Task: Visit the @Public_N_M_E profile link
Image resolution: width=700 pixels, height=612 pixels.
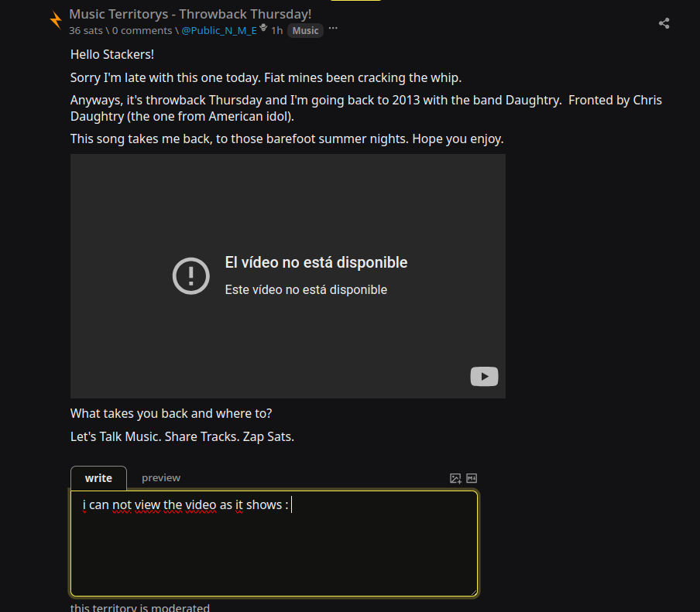Action: pos(219,30)
